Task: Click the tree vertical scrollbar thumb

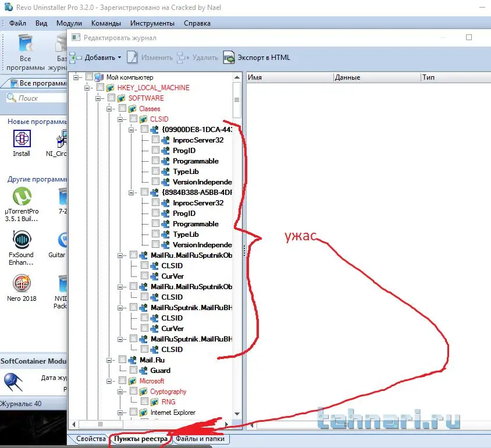Action: tap(237, 100)
